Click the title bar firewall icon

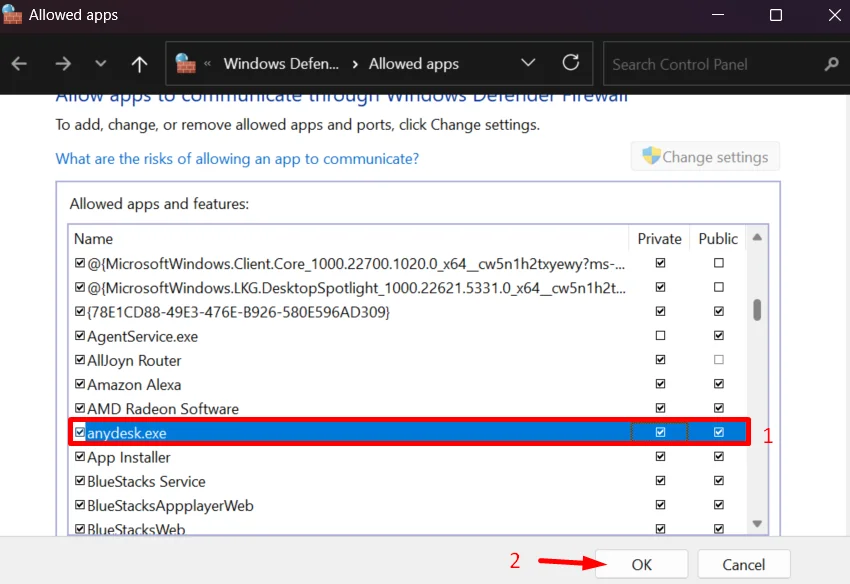coord(12,14)
